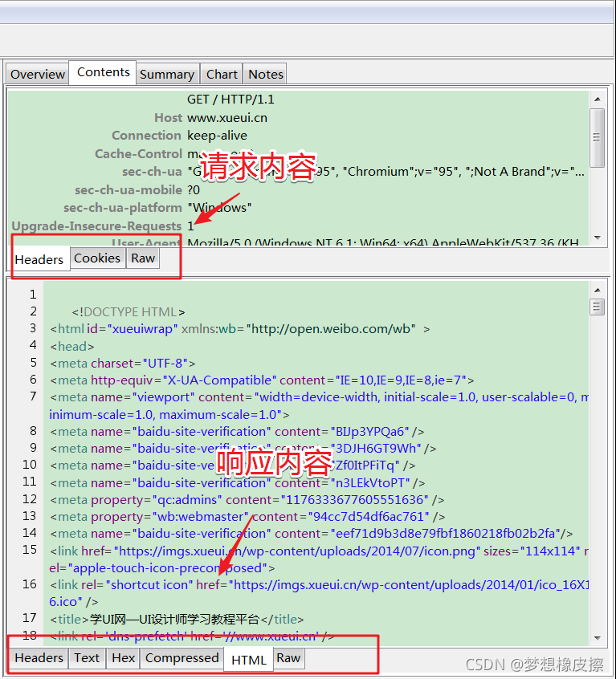Switch to response Hex tab
The width and height of the screenshot is (616, 679).
(x=124, y=658)
